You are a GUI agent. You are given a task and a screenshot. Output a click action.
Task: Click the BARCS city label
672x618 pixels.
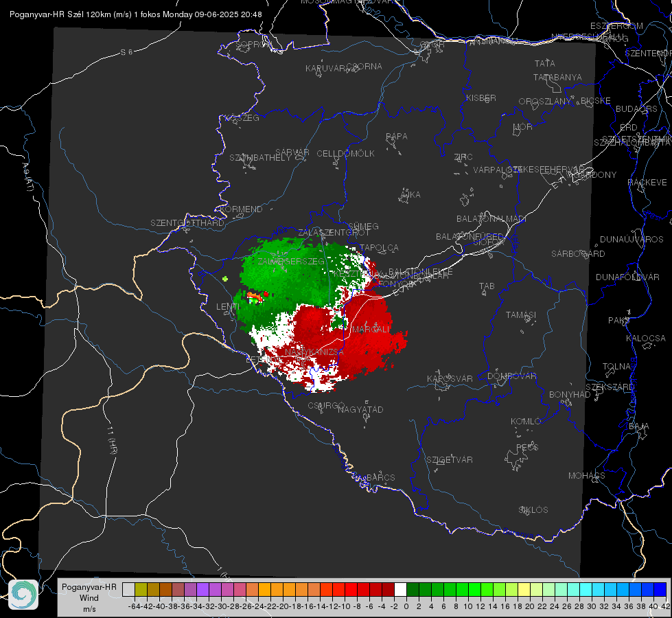tap(380, 477)
